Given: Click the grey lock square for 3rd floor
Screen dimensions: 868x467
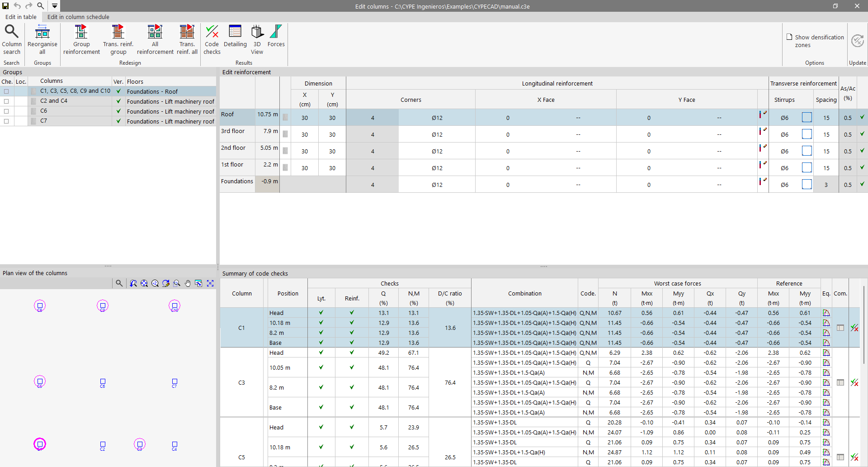Looking at the screenshot, I should (285, 134).
